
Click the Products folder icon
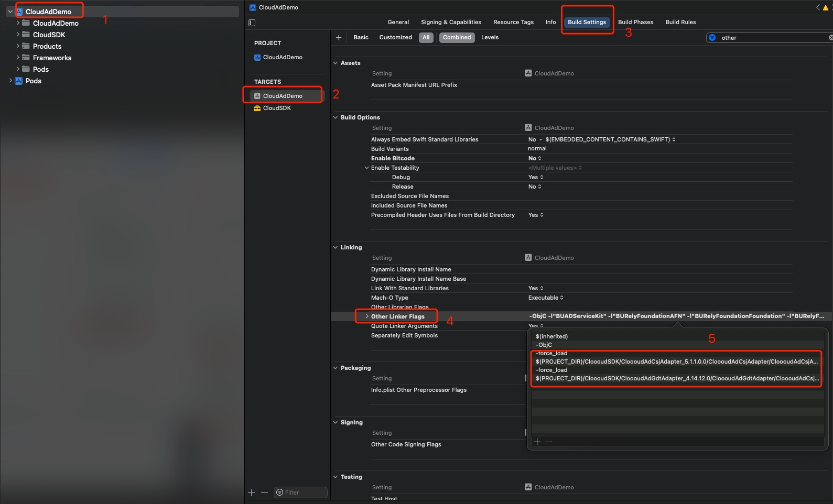point(26,46)
